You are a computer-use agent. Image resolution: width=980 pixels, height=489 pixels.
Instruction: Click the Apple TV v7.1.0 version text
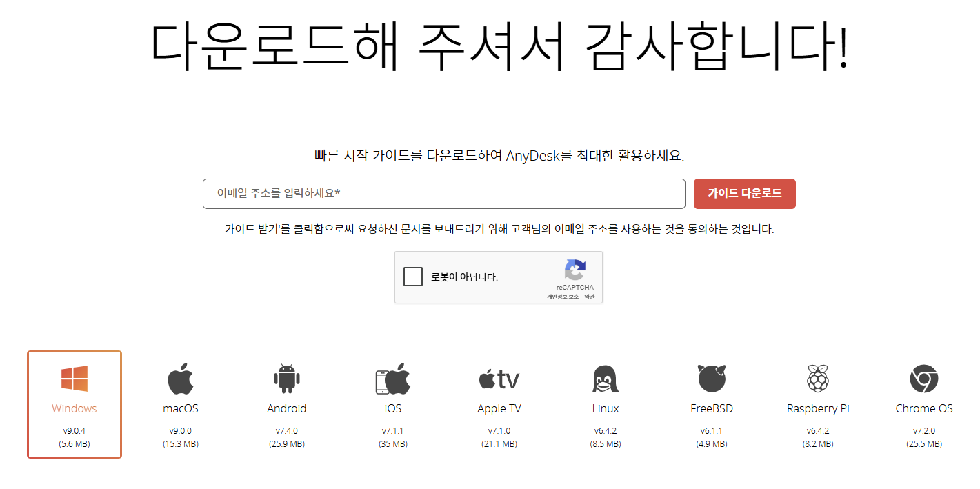click(499, 431)
